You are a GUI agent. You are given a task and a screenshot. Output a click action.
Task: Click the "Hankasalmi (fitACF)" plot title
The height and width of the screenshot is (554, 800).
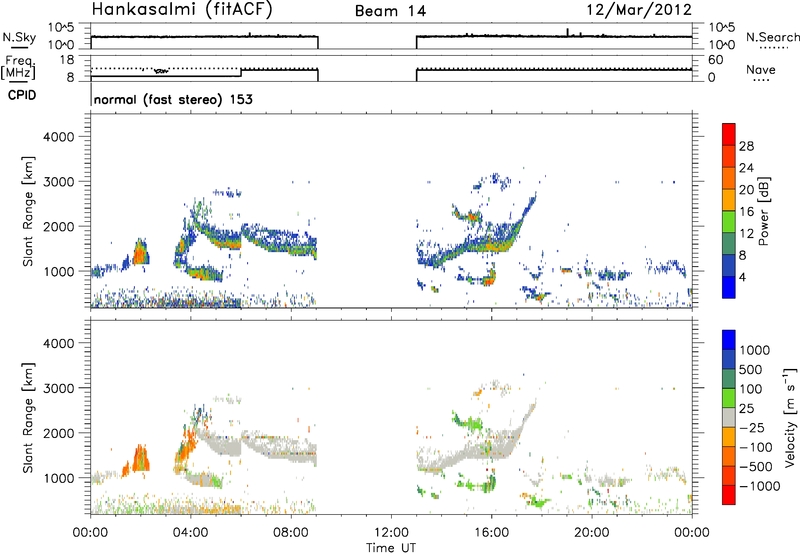coord(182,10)
